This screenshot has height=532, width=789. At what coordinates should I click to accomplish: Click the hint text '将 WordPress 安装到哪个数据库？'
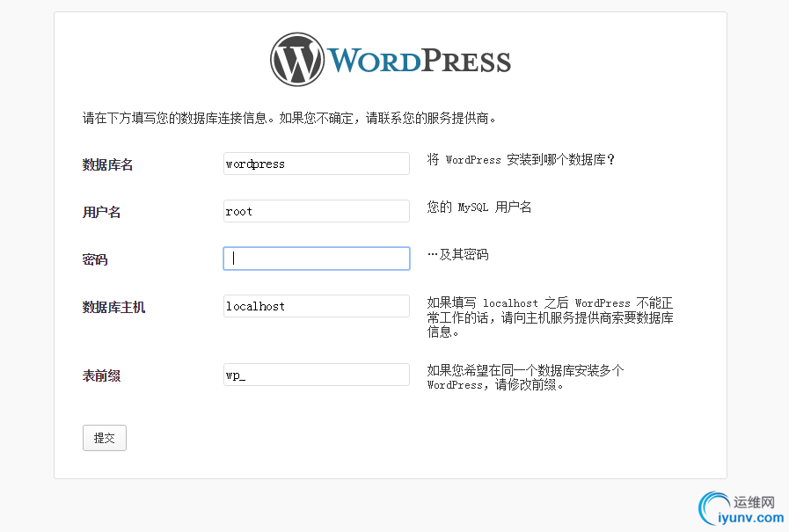coord(522,160)
